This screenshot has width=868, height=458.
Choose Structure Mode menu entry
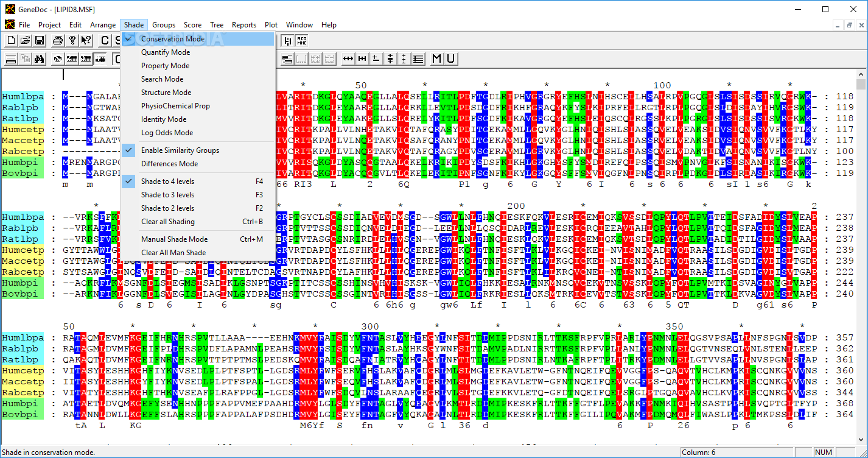pos(198,93)
